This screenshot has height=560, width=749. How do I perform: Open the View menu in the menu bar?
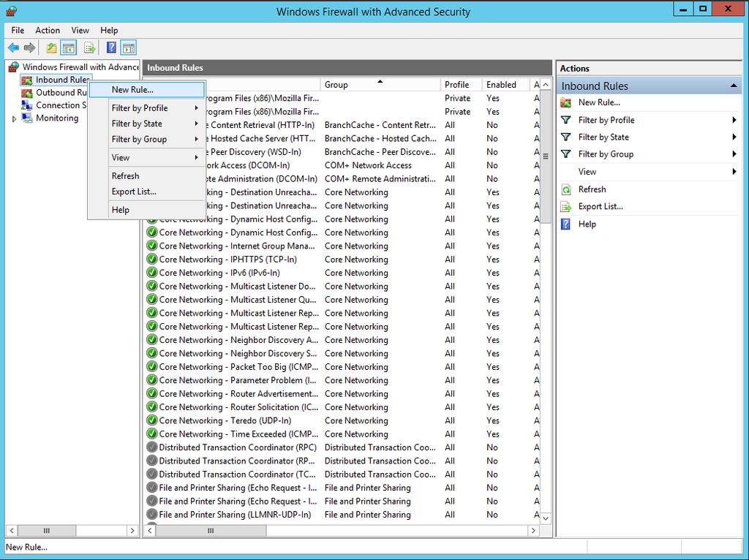pyautogui.click(x=80, y=31)
